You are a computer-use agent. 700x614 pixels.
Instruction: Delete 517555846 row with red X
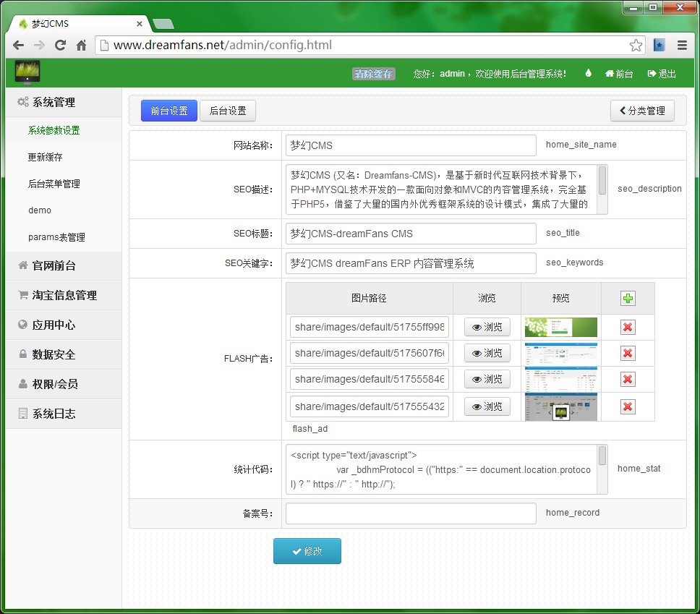coord(628,379)
